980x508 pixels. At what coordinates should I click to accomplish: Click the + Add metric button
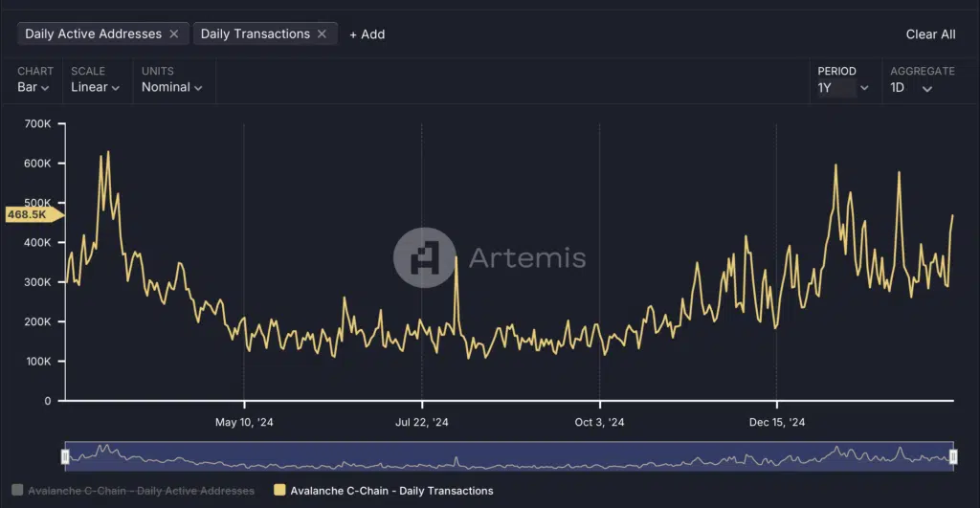click(367, 34)
